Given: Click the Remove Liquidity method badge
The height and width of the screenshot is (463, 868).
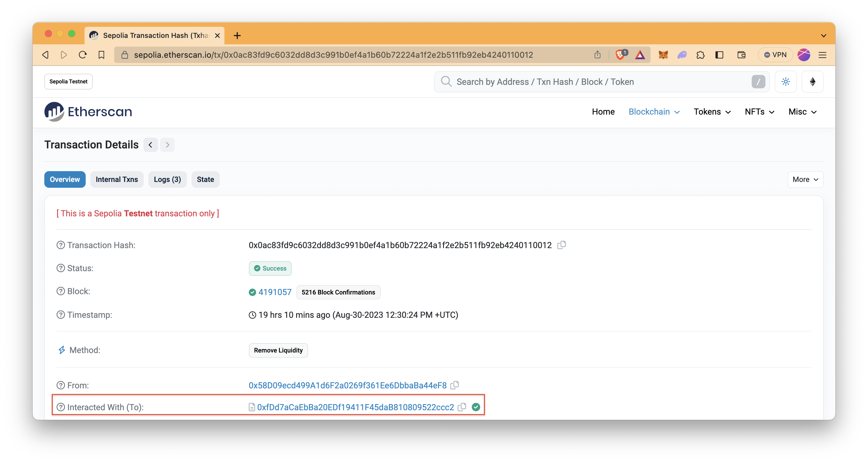Looking at the screenshot, I should [x=278, y=350].
